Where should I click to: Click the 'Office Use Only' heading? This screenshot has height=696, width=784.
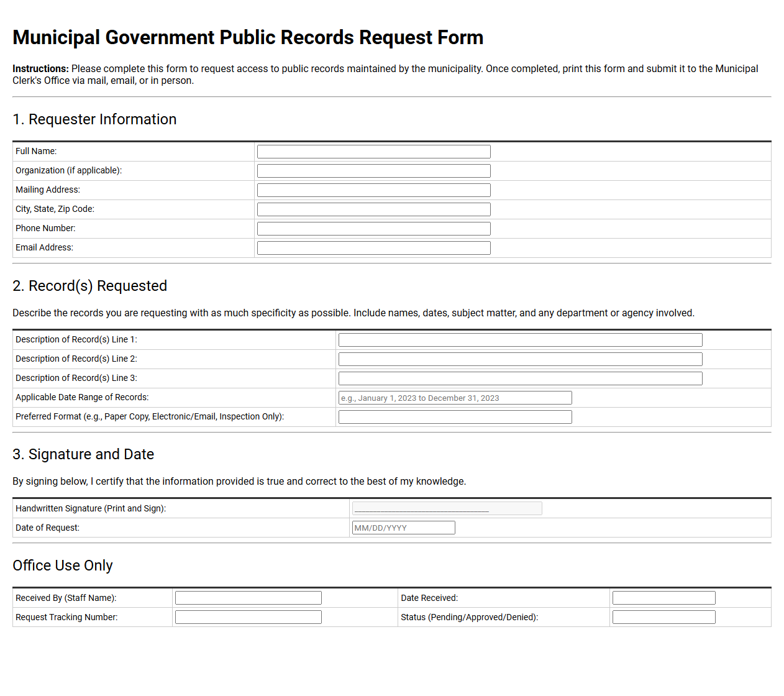tap(63, 565)
